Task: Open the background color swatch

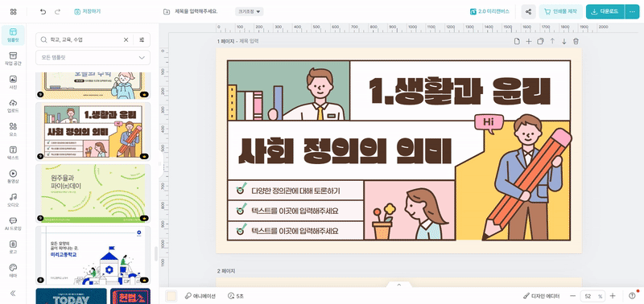Action: pyautogui.click(x=171, y=296)
